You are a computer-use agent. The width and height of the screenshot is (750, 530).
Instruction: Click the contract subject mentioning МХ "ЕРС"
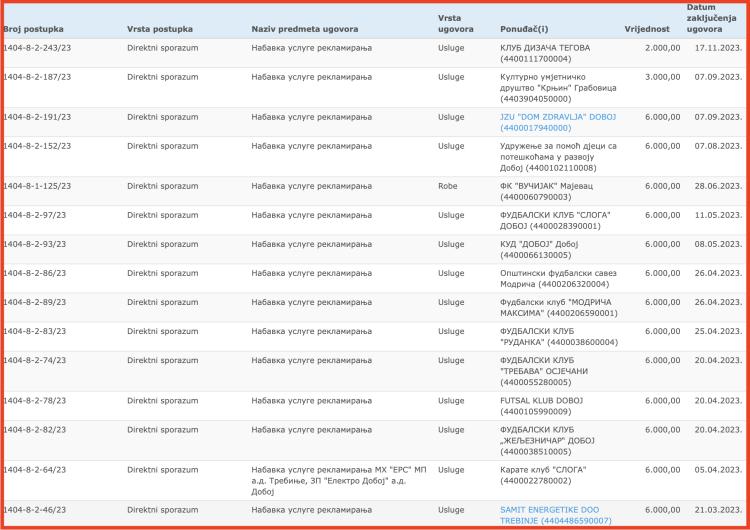point(339,481)
